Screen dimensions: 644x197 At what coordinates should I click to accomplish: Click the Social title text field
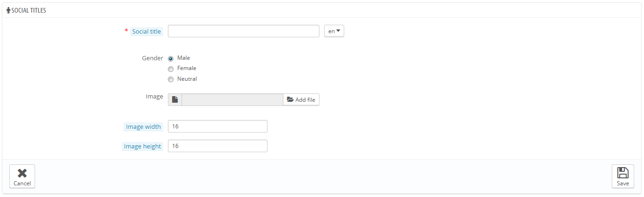[243, 31]
